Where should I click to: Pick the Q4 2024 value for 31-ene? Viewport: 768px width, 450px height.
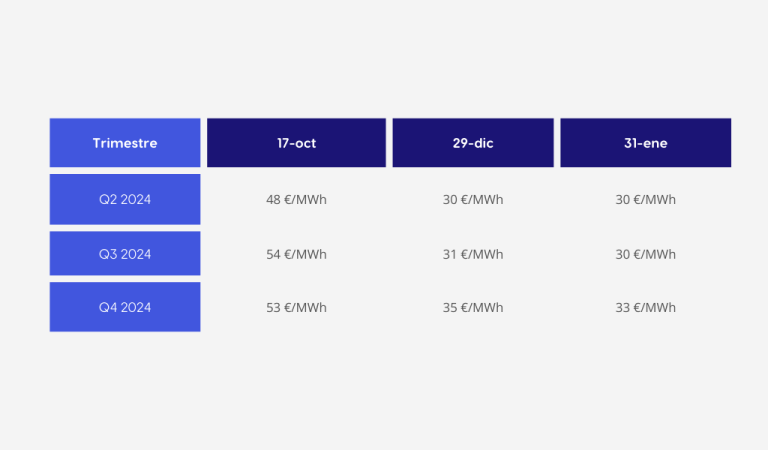645,307
